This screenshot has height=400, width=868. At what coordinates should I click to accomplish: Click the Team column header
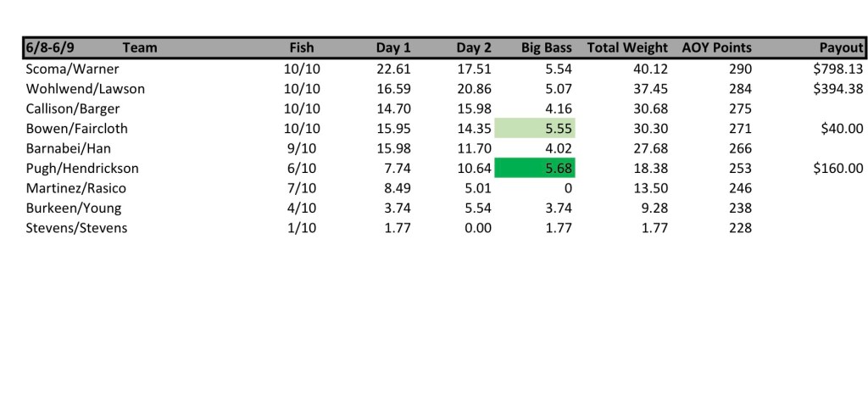tap(140, 48)
